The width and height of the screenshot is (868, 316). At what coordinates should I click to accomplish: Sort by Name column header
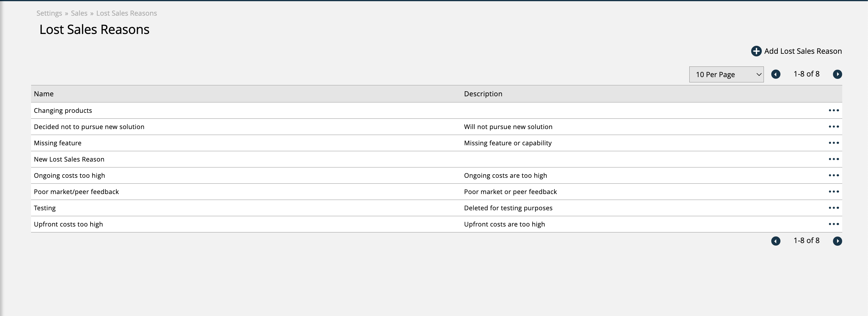pyautogui.click(x=44, y=94)
